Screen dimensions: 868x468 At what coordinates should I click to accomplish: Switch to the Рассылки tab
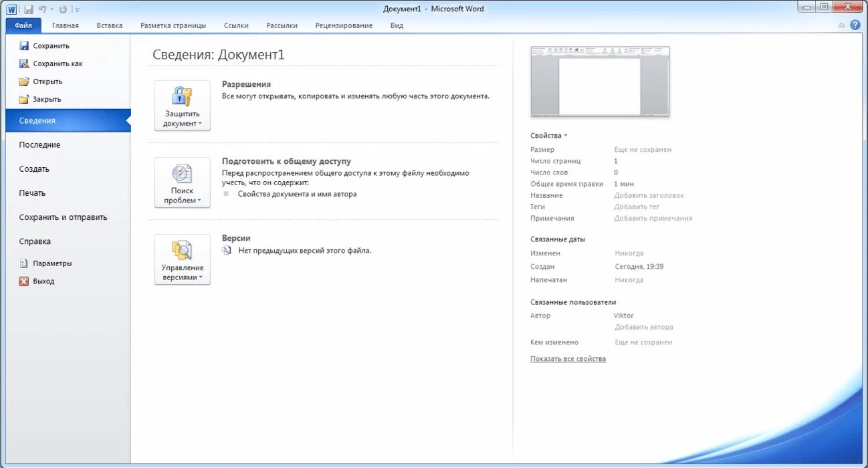[282, 25]
